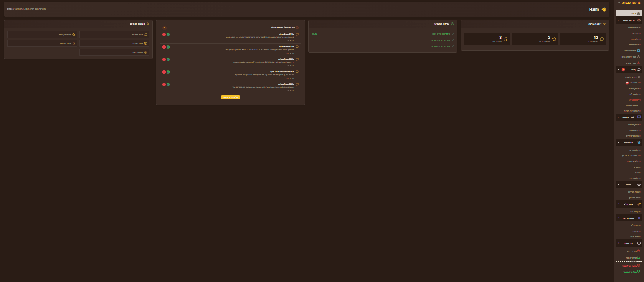Click the gear site settings quick action

[114, 52]
